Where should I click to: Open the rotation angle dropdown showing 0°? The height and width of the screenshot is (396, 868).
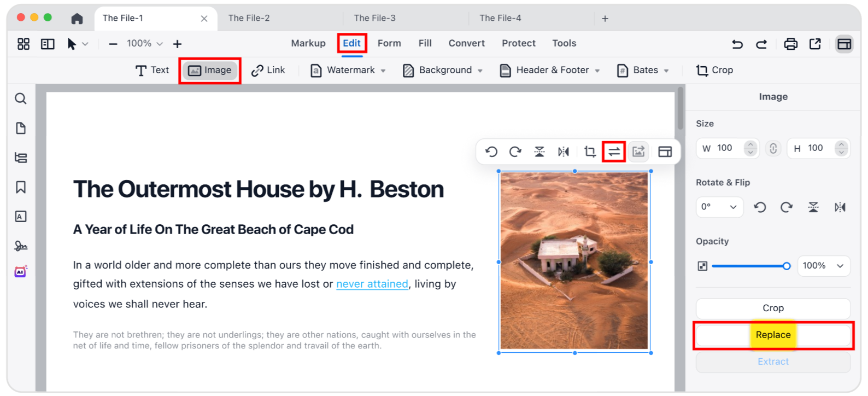[719, 207]
